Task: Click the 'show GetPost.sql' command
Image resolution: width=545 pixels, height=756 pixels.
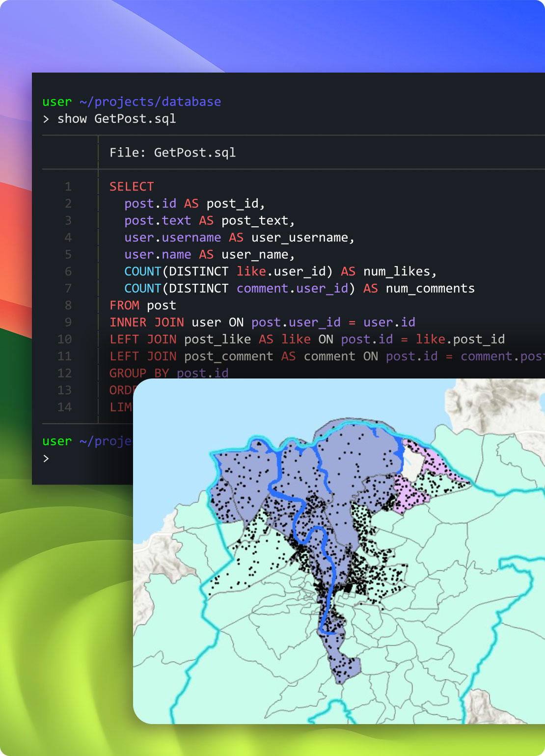Action: pos(116,119)
